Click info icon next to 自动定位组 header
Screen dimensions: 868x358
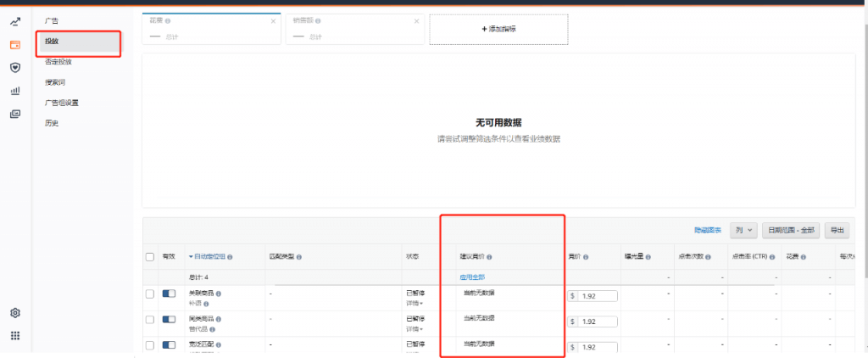(230, 257)
